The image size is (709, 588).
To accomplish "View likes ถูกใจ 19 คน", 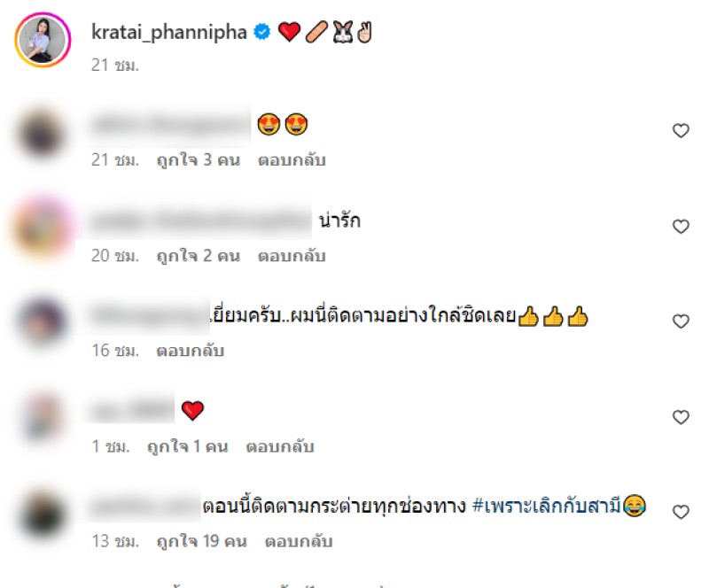I will click(x=202, y=541).
